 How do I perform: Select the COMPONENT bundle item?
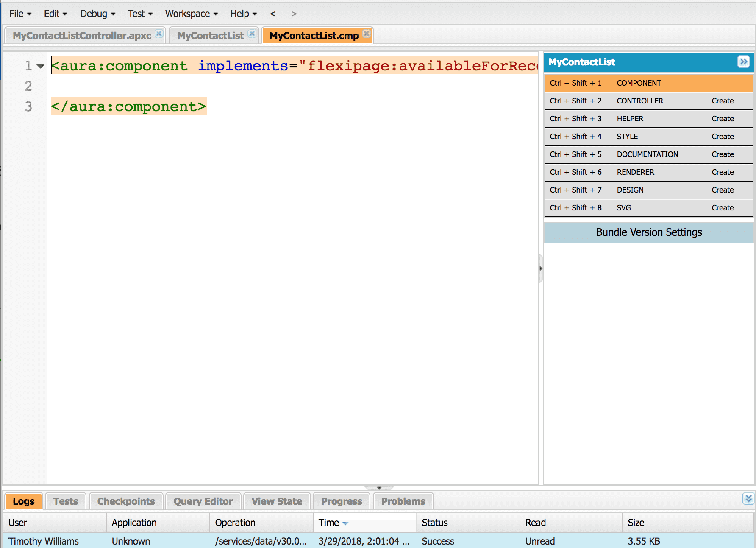(x=649, y=83)
